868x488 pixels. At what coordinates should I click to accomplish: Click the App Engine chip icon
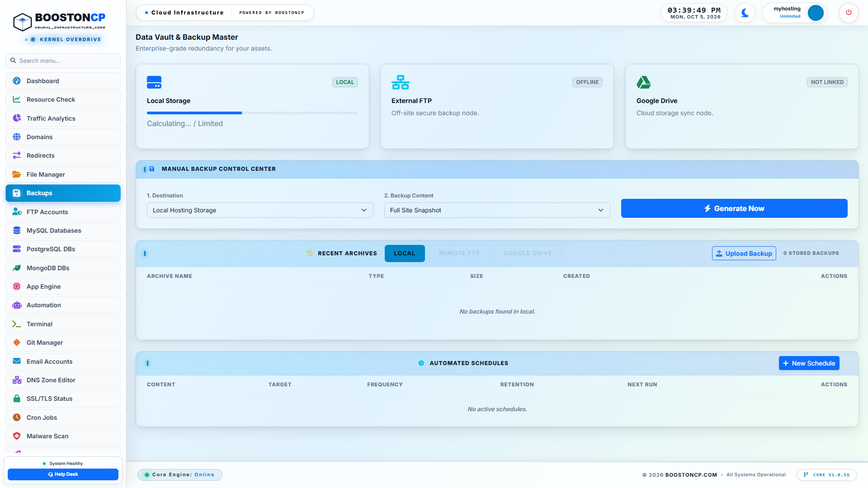click(x=17, y=286)
